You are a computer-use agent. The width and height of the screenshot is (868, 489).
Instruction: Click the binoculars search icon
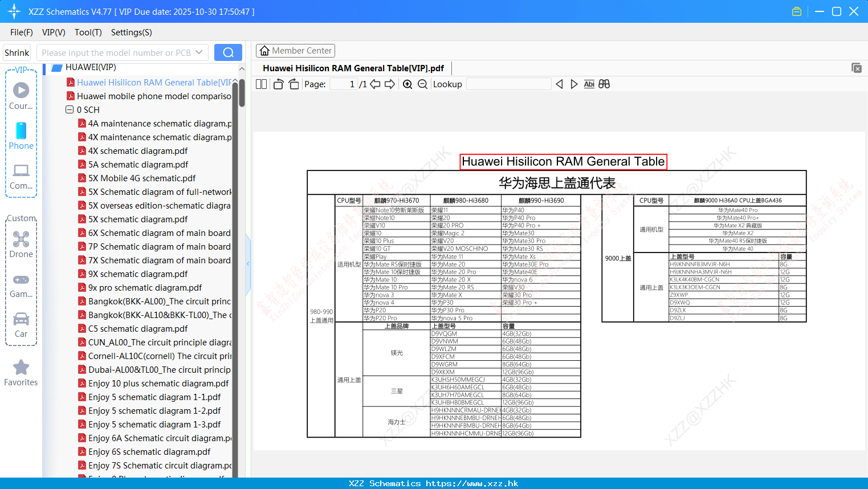click(604, 84)
